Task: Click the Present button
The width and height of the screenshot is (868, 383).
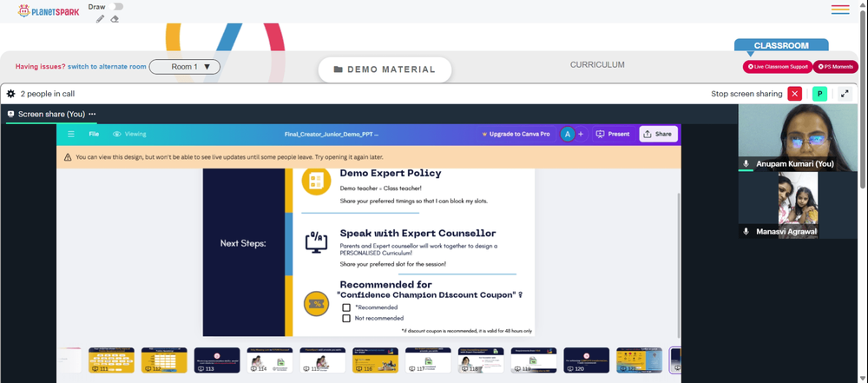Action: (x=613, y=134)
